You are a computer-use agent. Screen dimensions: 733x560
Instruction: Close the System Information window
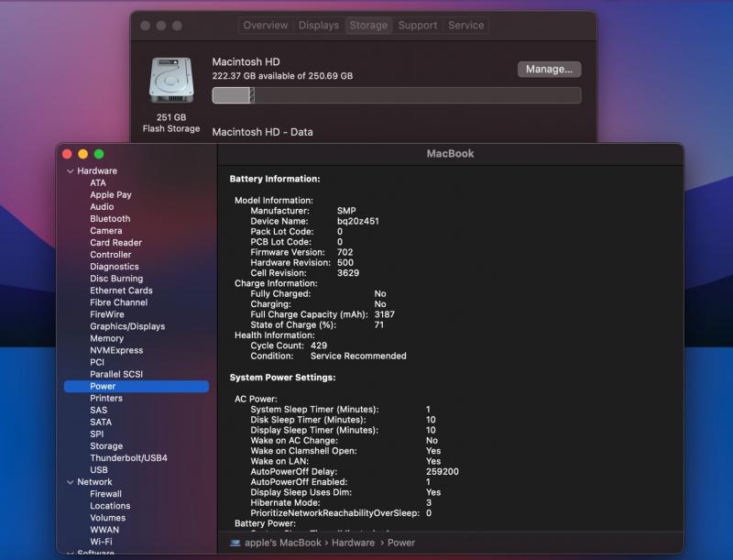[67, 154]
